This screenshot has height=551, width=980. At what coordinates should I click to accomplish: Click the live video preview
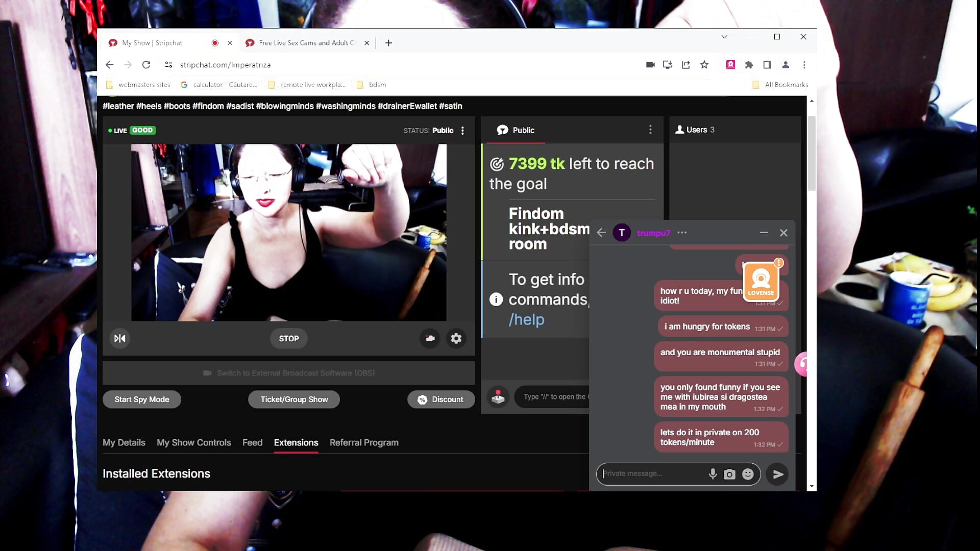[x=289, y=233]
